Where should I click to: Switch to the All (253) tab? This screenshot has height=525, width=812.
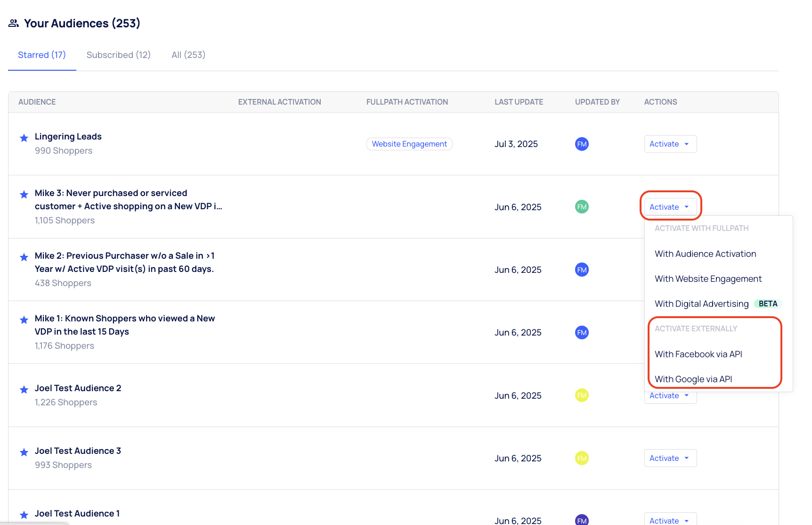point(188,55)
